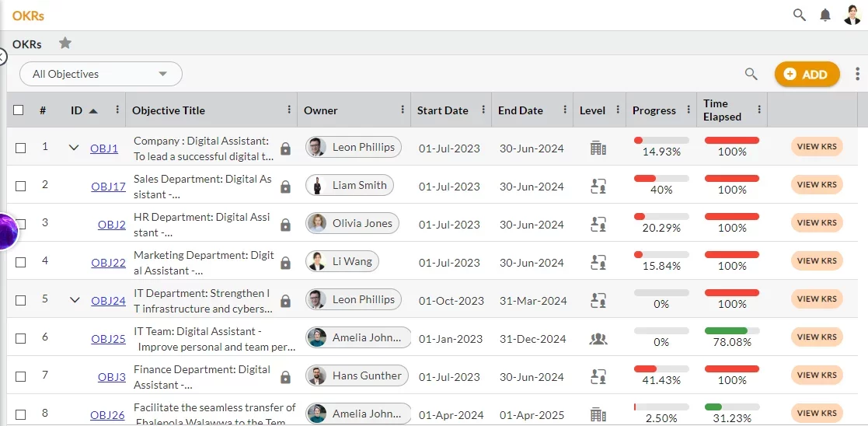Screen dimensions: 868x426
Task: Open the Objective Title column menu
Action: pos(289,110)
